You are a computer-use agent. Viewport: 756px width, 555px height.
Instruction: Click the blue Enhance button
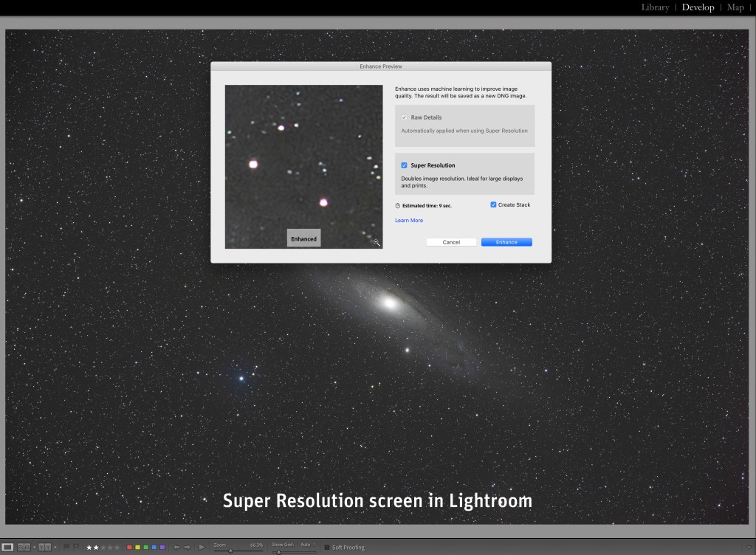coord(506,242)
